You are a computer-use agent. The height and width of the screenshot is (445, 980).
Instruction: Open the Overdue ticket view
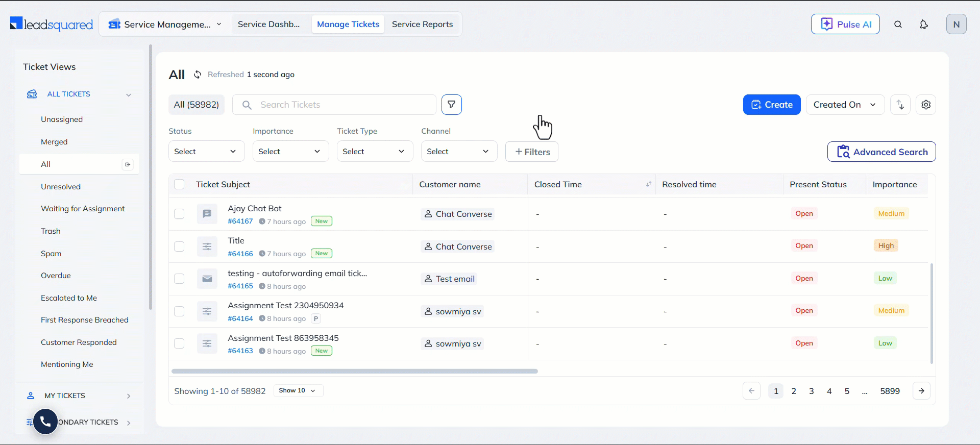[x=56, y=276]
